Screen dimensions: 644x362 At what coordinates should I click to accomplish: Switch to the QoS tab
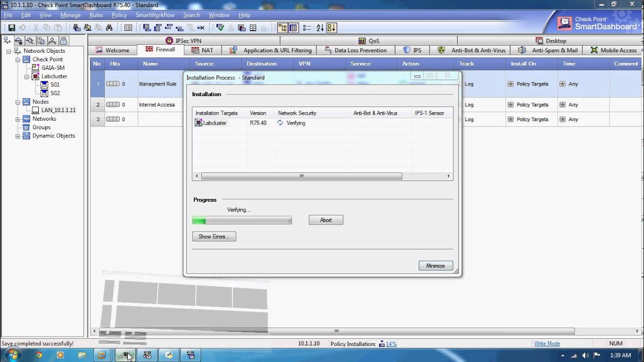coord(368,41)
